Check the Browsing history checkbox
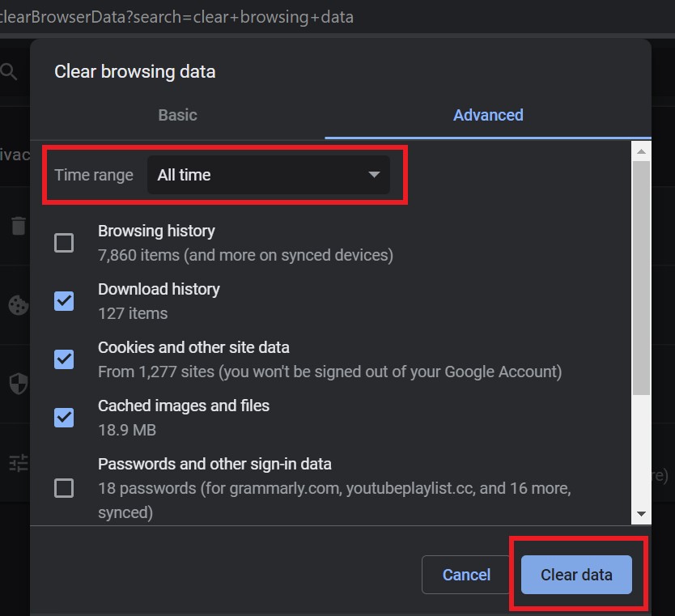 (x=64, y=243)
